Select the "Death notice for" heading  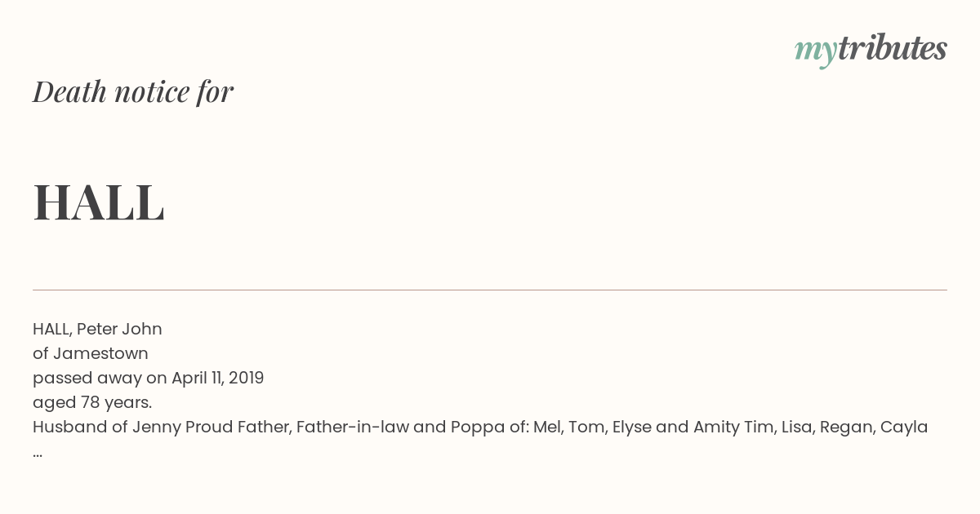point(133,92)
